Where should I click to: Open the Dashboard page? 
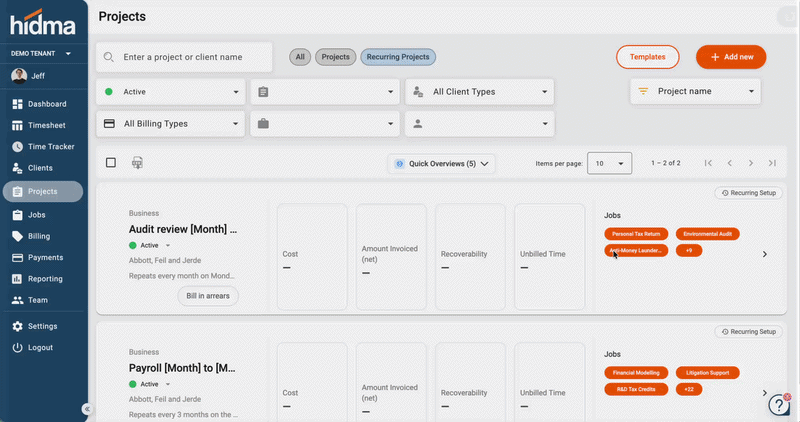coord(46,104)
